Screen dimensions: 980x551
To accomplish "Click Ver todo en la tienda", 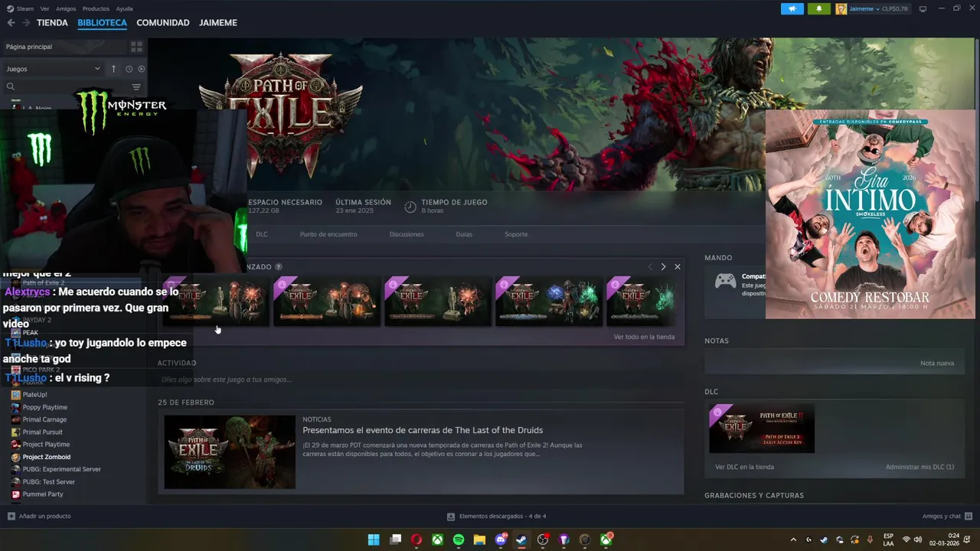I will [x=644, y=337].
